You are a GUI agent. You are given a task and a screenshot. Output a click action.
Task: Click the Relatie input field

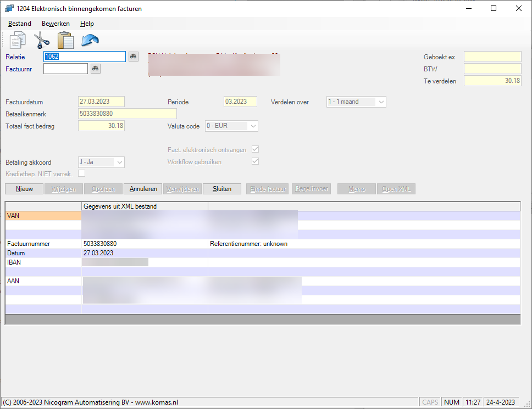coord(85,57)
